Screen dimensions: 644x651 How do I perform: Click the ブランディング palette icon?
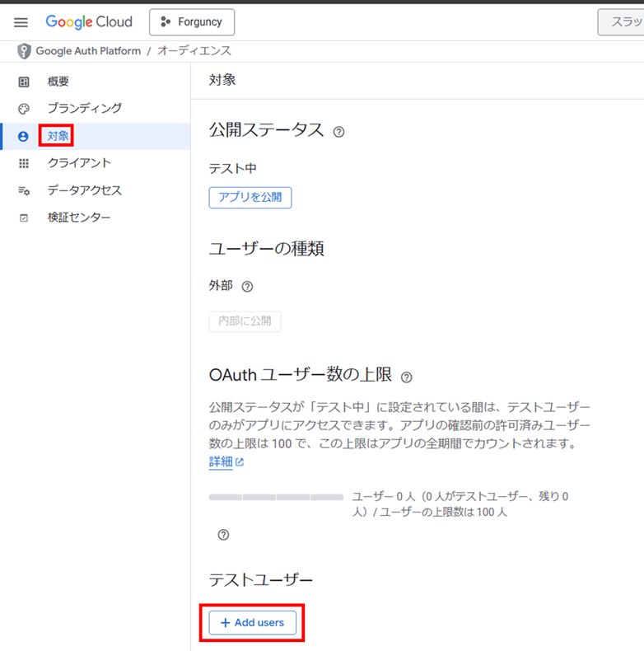pyautogui.click(x=24, y=109)
